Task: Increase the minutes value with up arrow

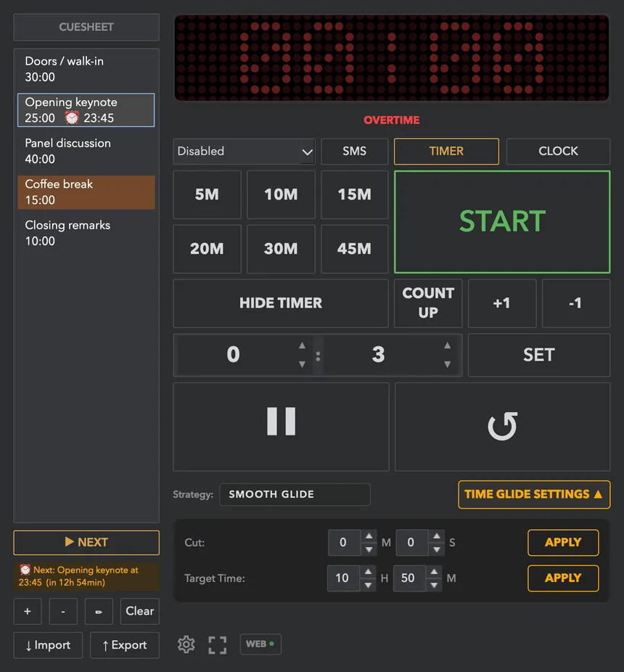Action: (x=302, y=345)
